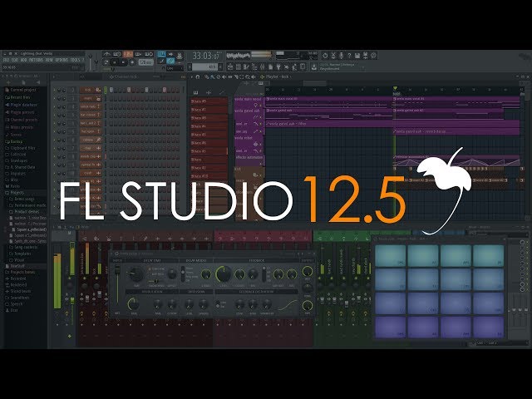The image size is (532, 399).
Task: Expand Recent files in the browser
Action: pyautogui.click(x=17, y=97)
